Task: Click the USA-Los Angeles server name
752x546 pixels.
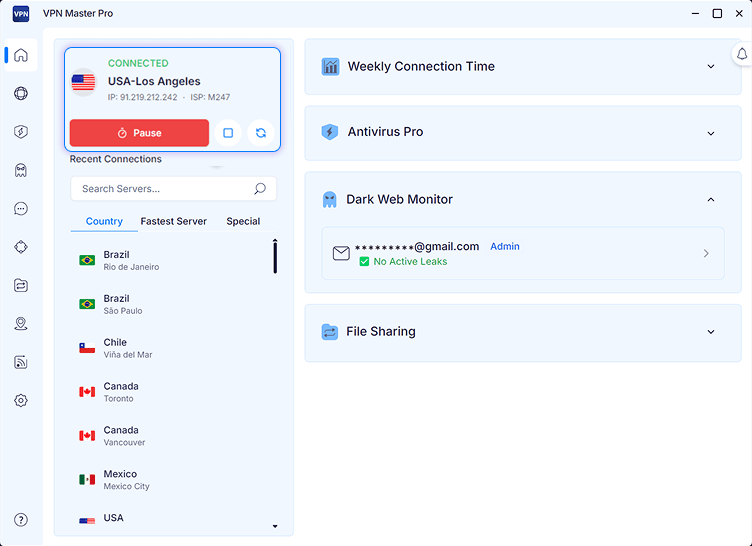Action: point(154,81)
